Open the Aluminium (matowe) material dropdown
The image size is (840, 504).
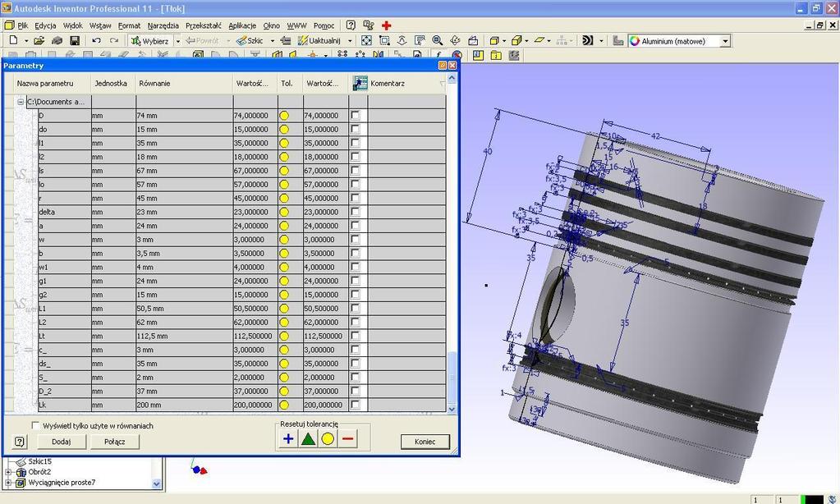point(725,41)
